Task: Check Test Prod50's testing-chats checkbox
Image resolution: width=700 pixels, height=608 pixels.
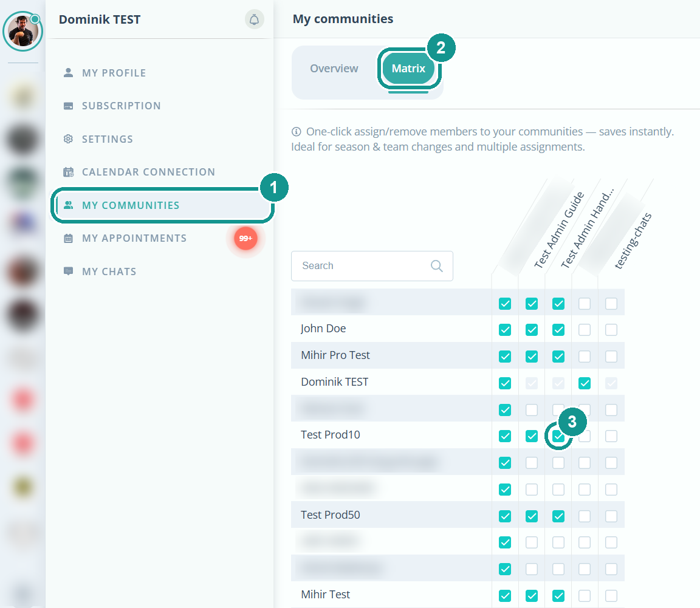Action: (x=611, y=516)
